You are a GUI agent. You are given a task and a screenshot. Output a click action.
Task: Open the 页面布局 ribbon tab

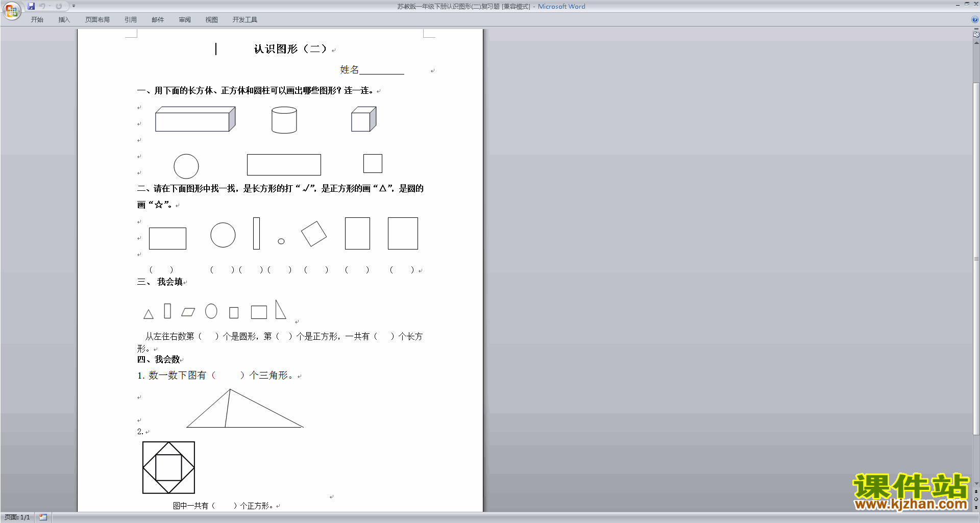pyautogui.click(x=97, y=20)
